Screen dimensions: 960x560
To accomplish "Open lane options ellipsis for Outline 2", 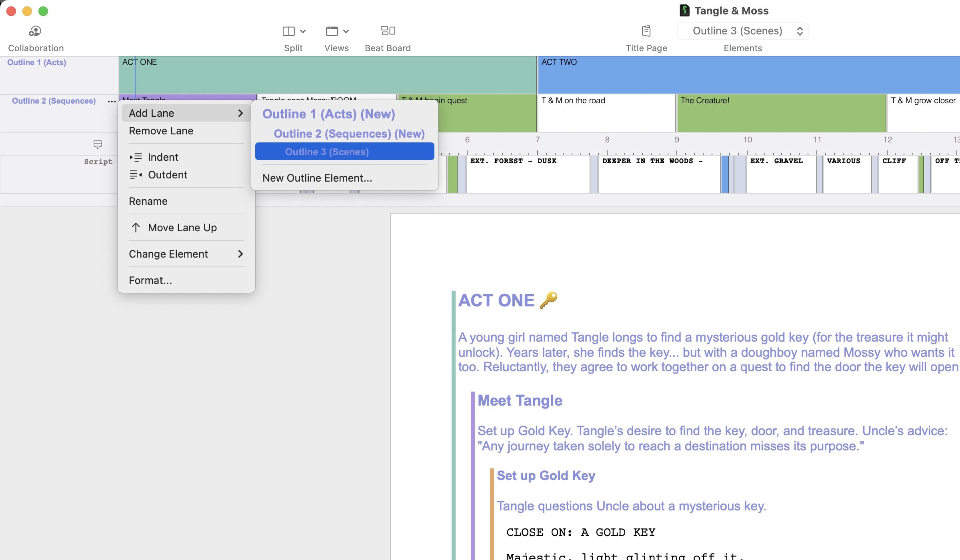I will click(x=112, y=102).
